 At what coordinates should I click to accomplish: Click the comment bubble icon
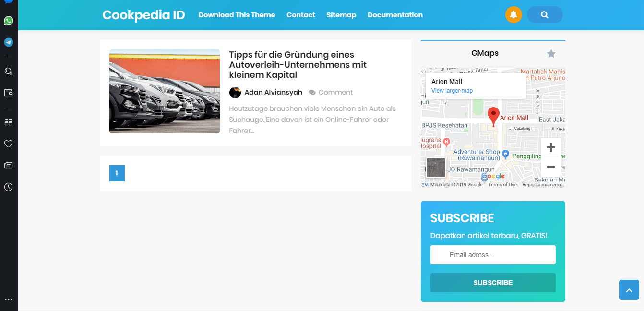pos(312,92)
